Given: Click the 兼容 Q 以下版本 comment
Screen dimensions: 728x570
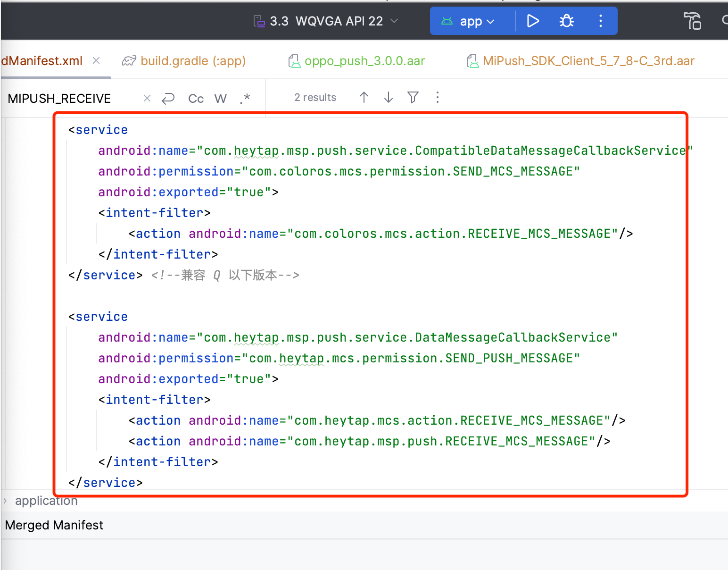Looking at the screenshot, I should pos(225,275).
